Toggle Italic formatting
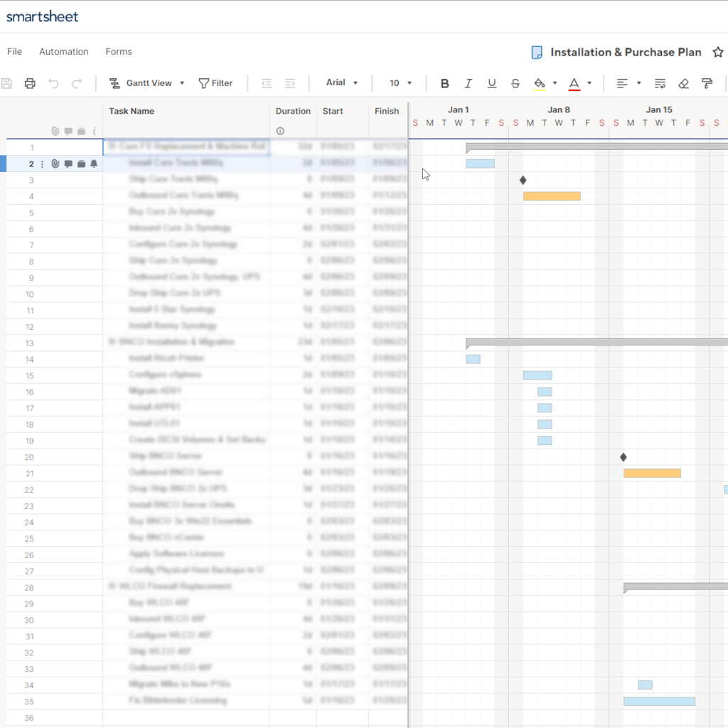This screenshot has width=728, height=728. tap(468, 83)
